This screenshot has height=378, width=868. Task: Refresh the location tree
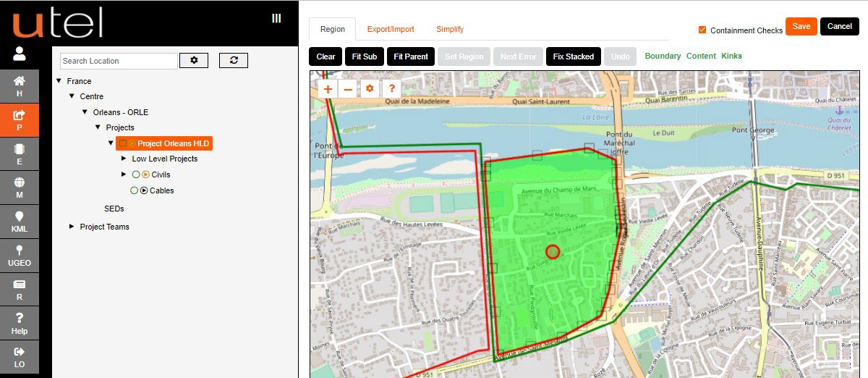coord(234,61)
